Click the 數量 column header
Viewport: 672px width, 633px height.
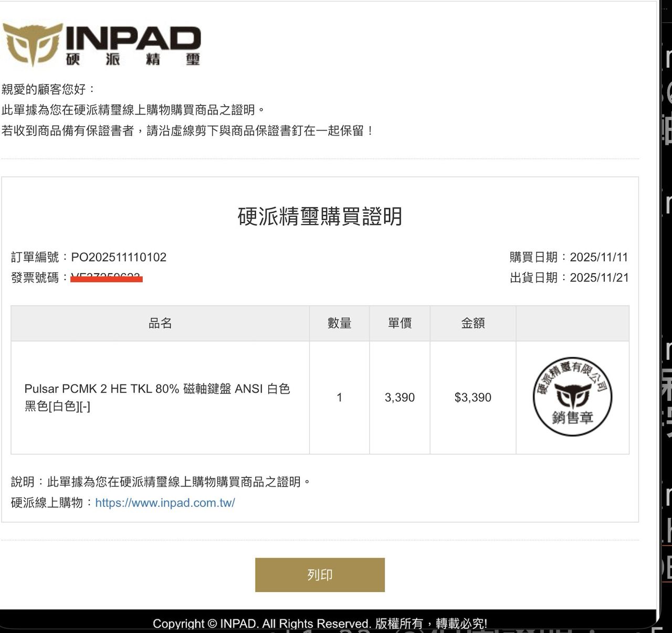(x=339, y=324)
